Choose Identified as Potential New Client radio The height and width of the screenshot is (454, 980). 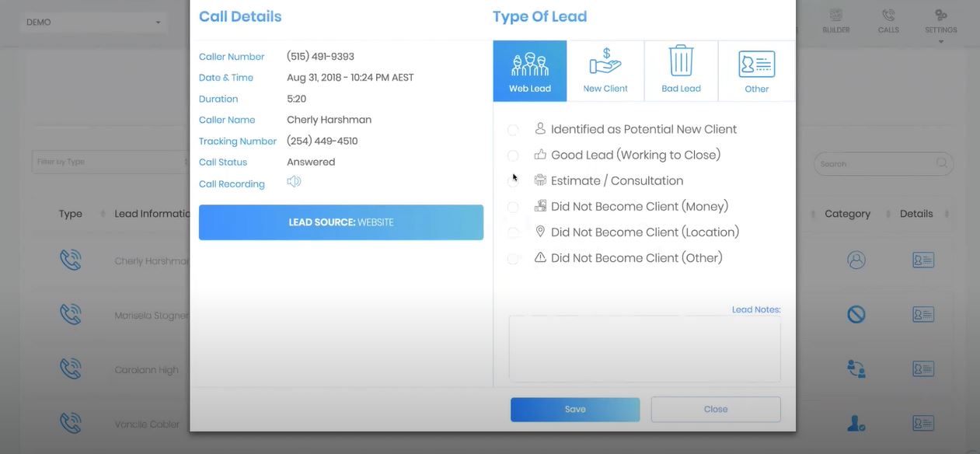[513, 130]
